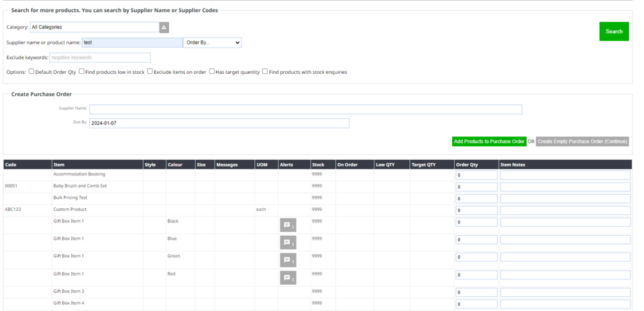This screenshot has width=644, height=311.
Task: Open alert message icon for Red Gift Box Item
Action: tap(288, 278)
